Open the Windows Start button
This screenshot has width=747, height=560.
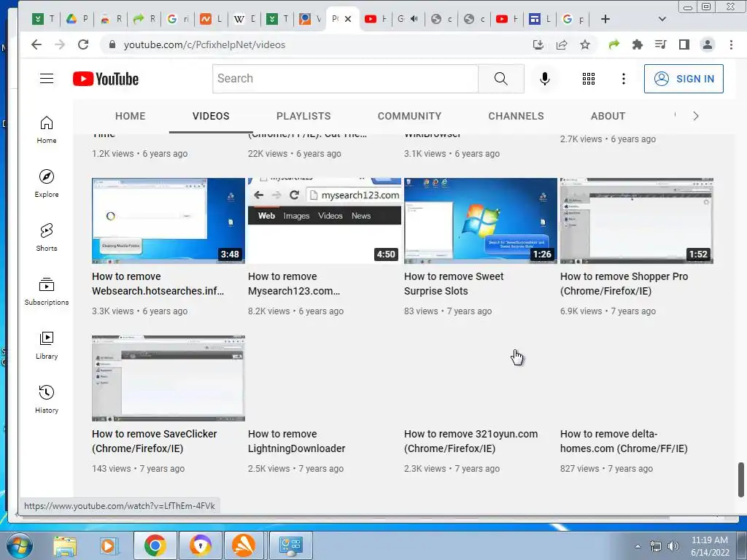click(20, 545)
